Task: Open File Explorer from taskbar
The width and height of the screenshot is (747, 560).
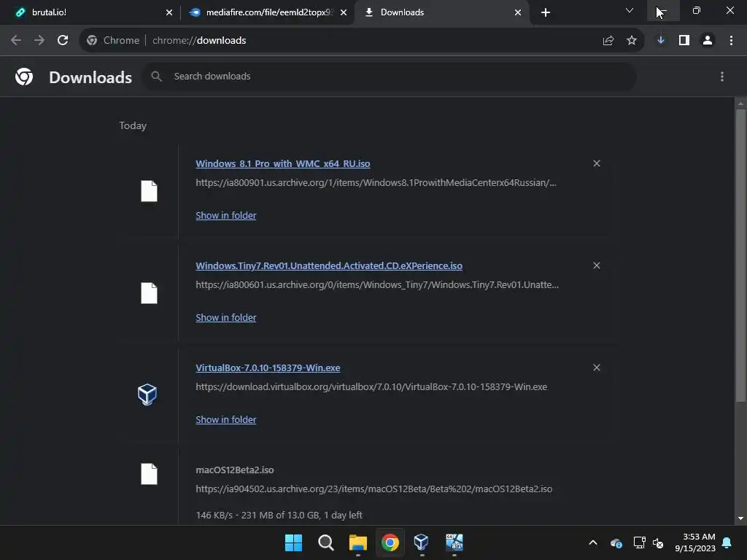Action: [x=357, y=542]
